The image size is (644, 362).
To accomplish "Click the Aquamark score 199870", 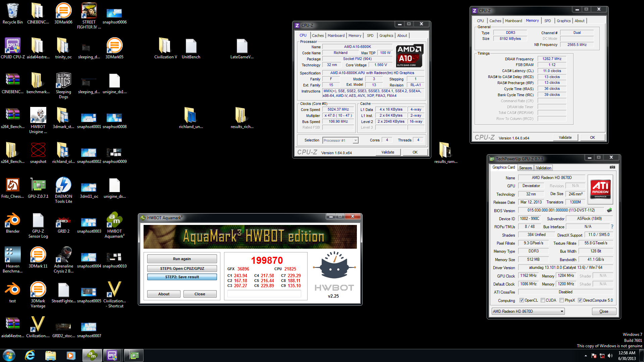I will (267, 260).
